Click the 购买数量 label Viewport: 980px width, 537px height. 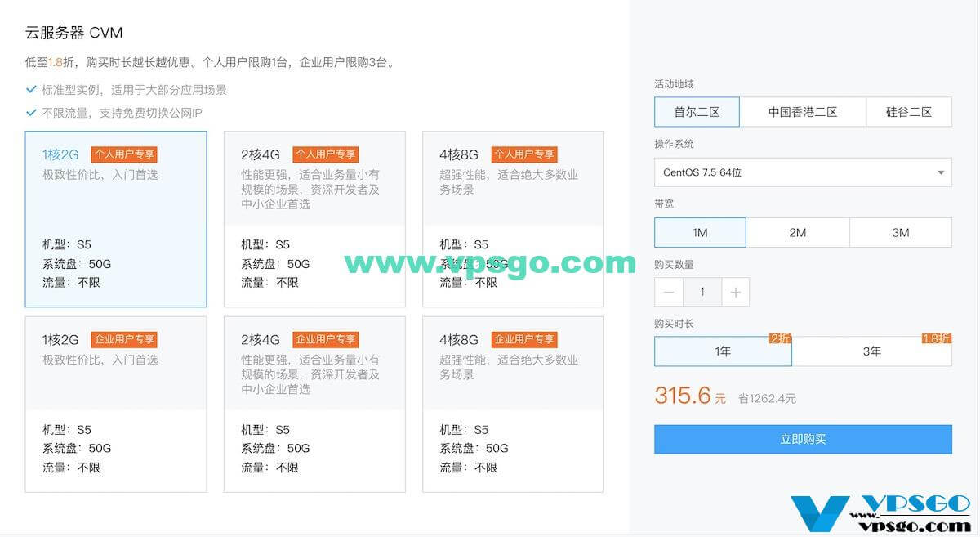[x=674, y=264]
